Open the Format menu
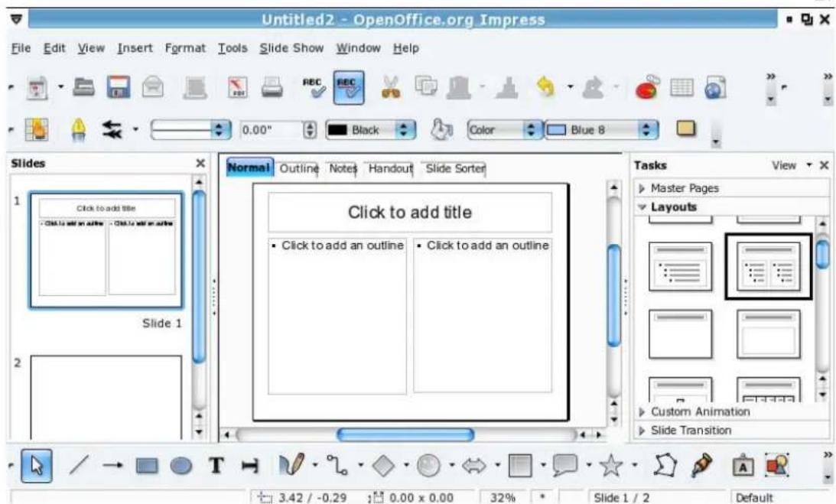836x504 pixels. tap(185, 48)
